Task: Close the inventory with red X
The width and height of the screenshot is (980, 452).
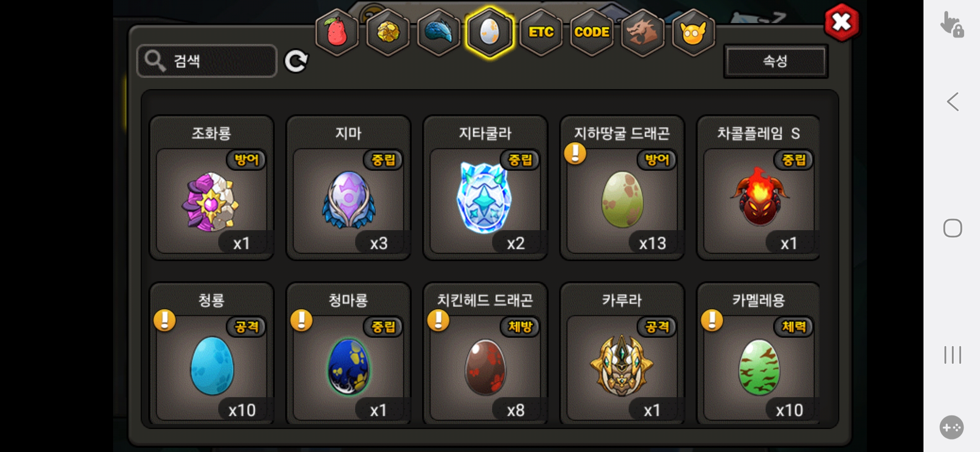Action: [841, 22]
